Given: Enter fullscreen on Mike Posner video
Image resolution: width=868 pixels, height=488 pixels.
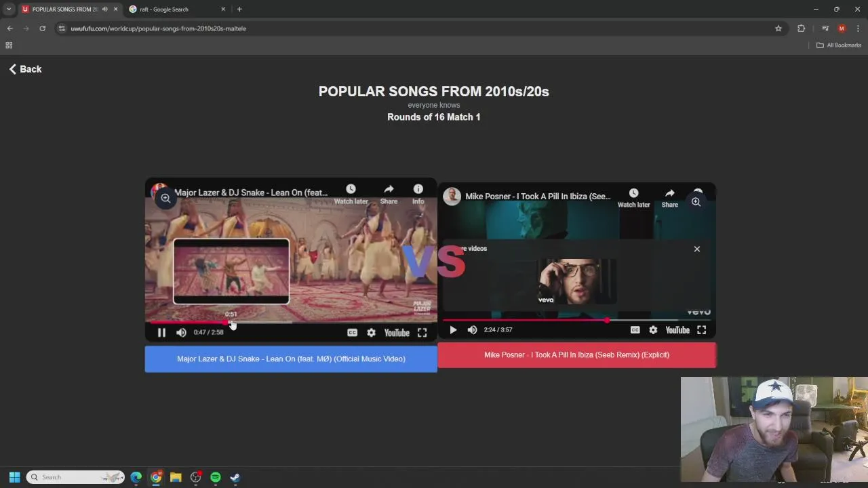Looking at the screenshot, I should coord(702,330).
